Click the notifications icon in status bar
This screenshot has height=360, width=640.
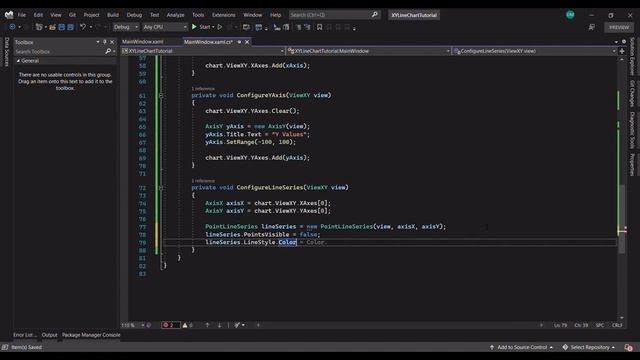[x=628, y=347]
